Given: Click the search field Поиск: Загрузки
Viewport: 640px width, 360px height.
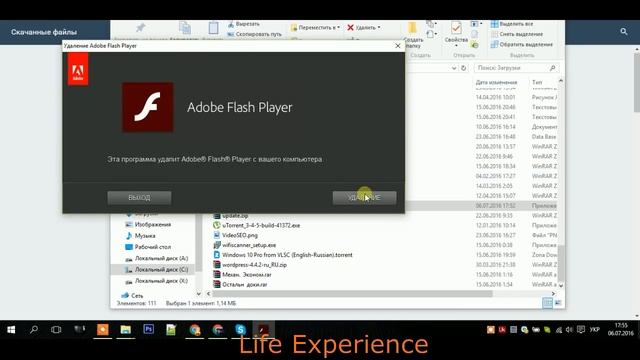Looking at the screenshot, I should click(516, 68).
